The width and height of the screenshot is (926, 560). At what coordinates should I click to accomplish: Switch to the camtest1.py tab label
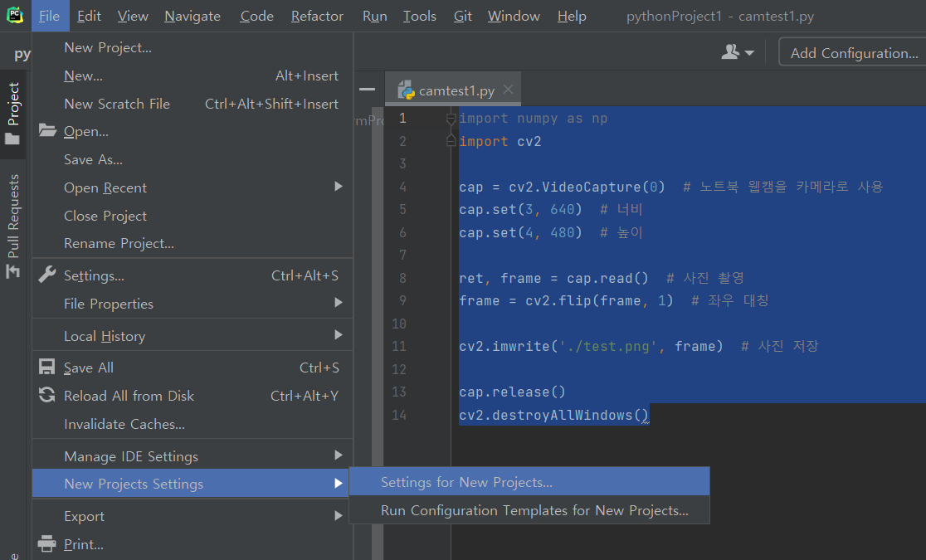tap(456, 91)
